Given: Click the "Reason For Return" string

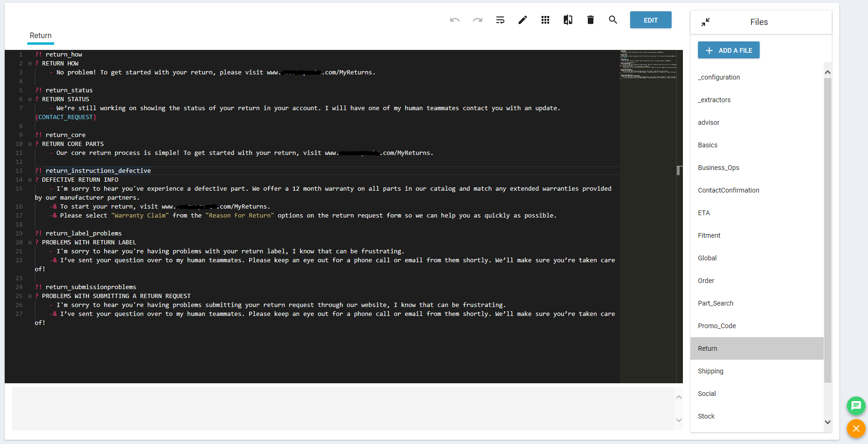Looking at the screenshot, I should (x=240, y=216).
